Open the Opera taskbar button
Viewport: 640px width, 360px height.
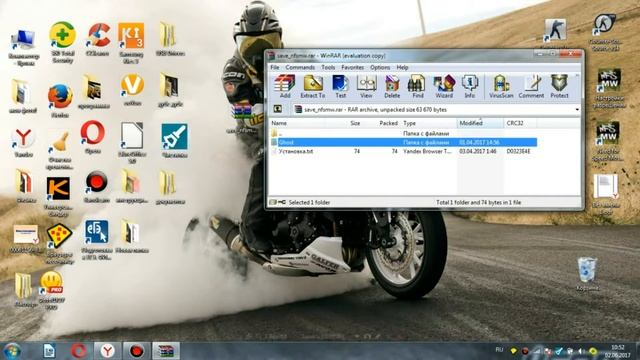click(78, 351)
